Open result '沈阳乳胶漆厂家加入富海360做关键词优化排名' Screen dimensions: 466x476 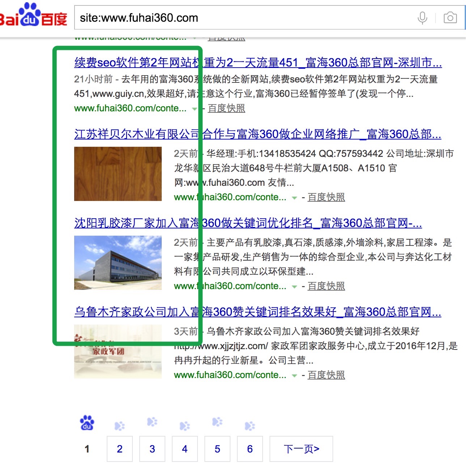(x=248, y=223)
